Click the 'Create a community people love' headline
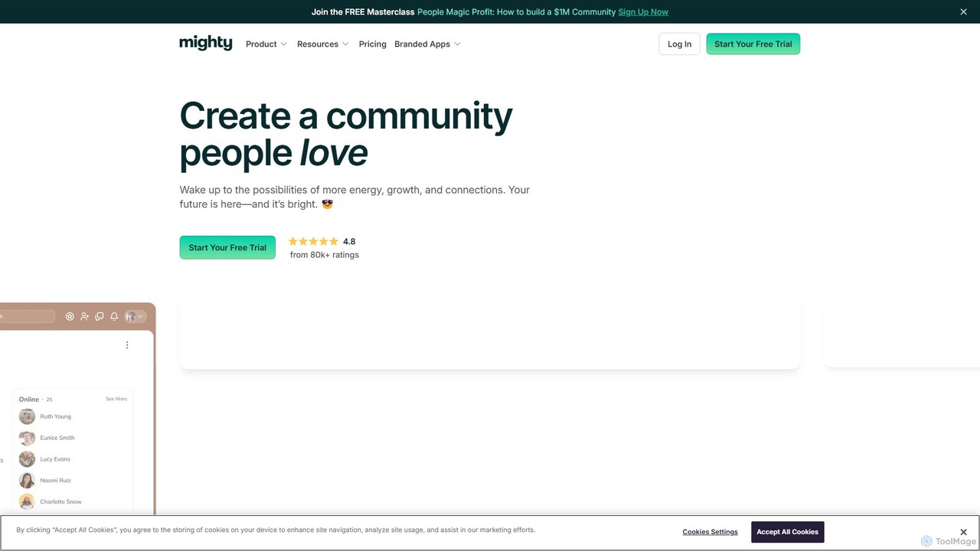Image resolution: width=980 pixels, height=551 pixels. click(346, 134)
